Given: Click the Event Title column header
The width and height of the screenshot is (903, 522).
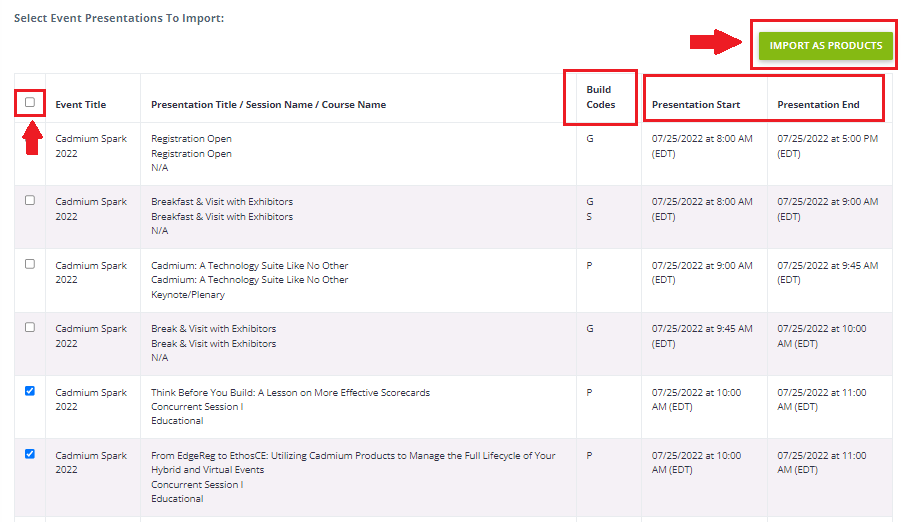Looking at the screenshot, I should pos(81,105).
